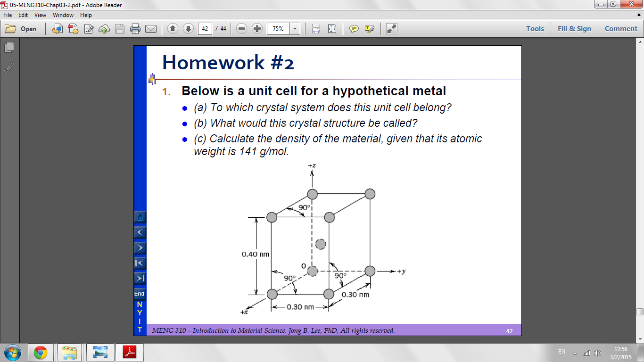
Task: Toggle fit one full page view
Action: pos(332,29)
